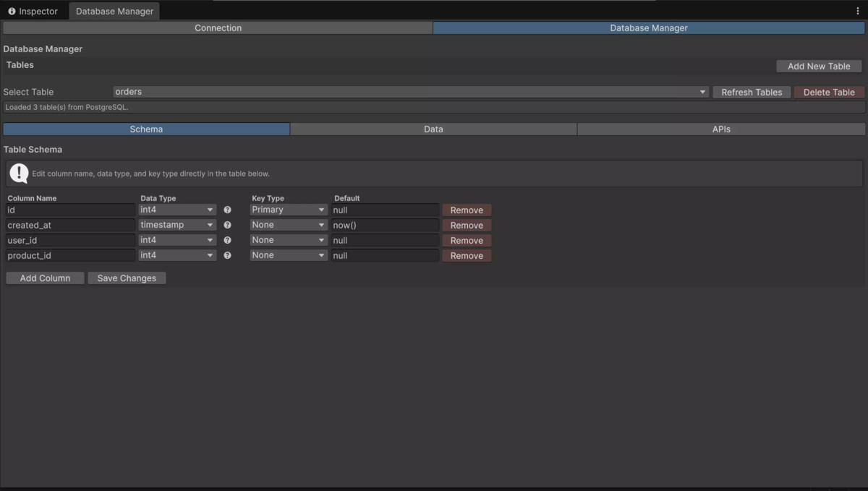
Task: Click the Key Type header
Action: (x=268, y=198)
